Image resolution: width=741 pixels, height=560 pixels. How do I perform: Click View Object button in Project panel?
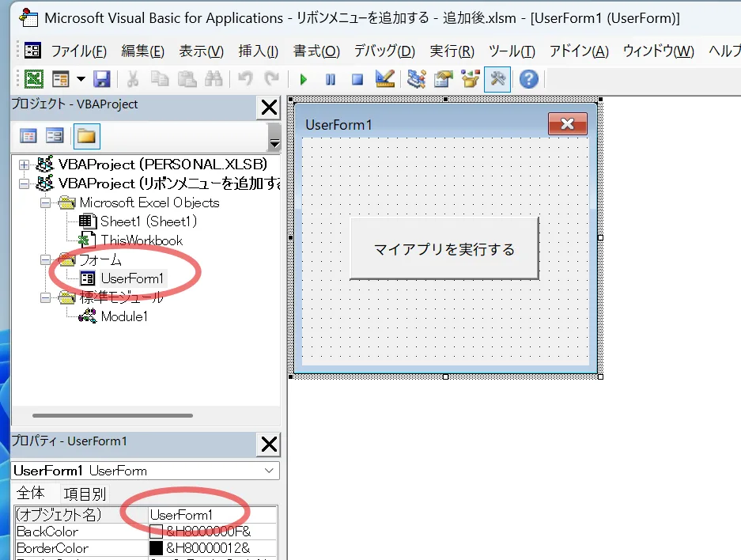click(54, 136)
